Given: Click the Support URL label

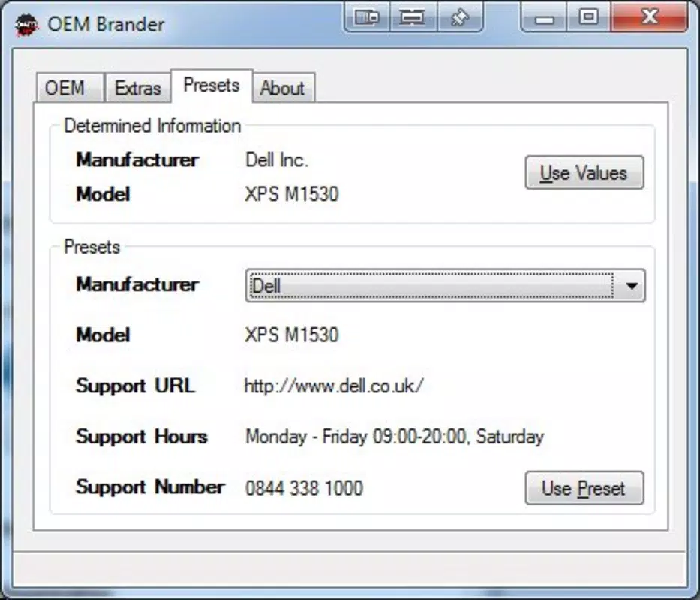Looking at the screenshot, I should 135,385.
